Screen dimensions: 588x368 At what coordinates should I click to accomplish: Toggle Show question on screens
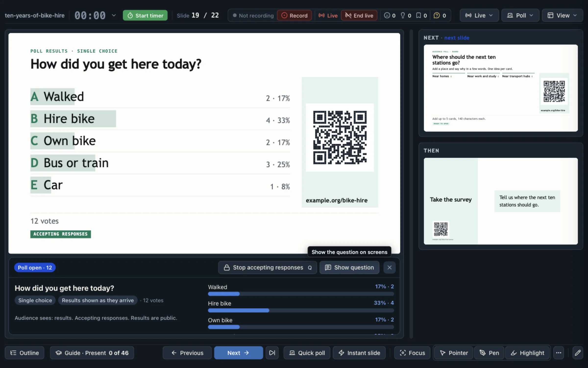coord(349,267)
